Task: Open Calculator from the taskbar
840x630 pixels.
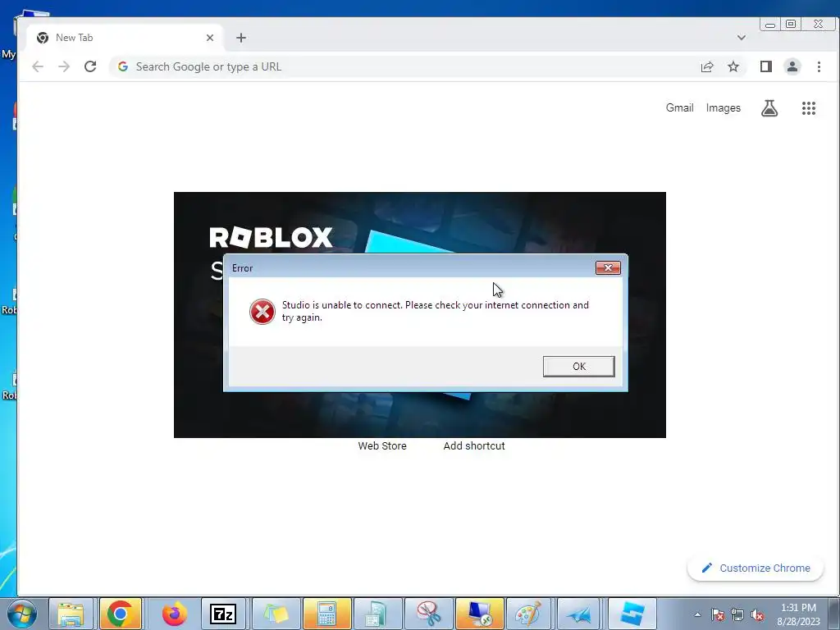Action: [x=326, y=614]
